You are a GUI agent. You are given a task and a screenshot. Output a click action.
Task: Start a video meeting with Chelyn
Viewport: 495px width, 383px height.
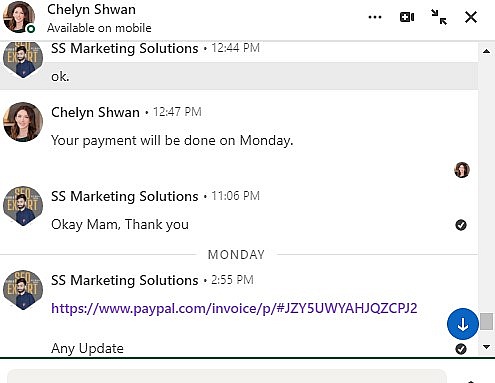407,17
